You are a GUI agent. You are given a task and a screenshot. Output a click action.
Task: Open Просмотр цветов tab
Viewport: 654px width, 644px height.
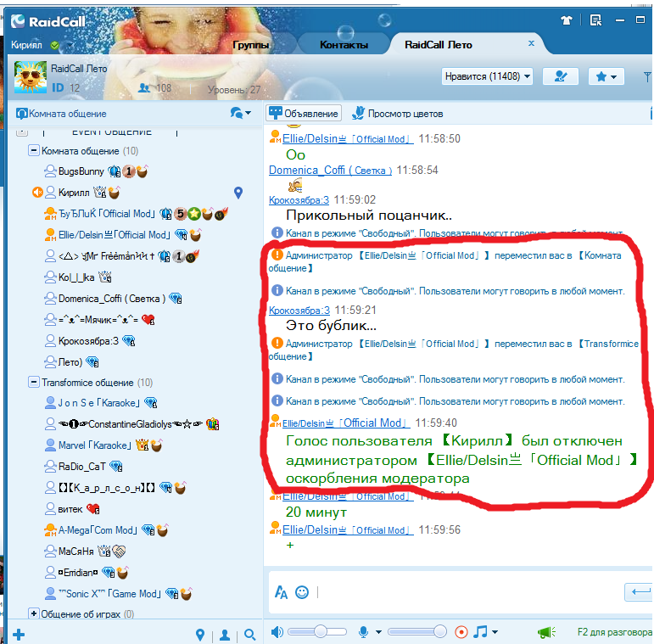tap(398, 114)
